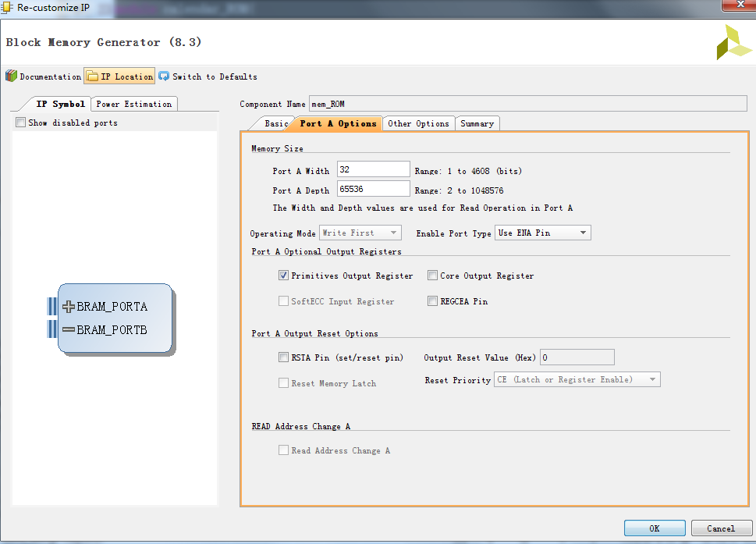Toggle SoftECC Input Register checkbox
This screenshot has height=544, width=756.
click(283, 301)
